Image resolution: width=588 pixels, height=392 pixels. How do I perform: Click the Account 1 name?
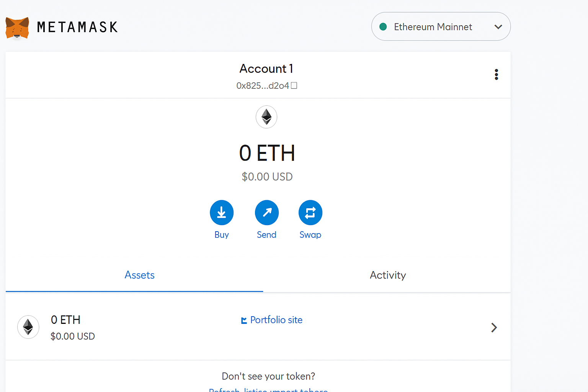(266, 69)
